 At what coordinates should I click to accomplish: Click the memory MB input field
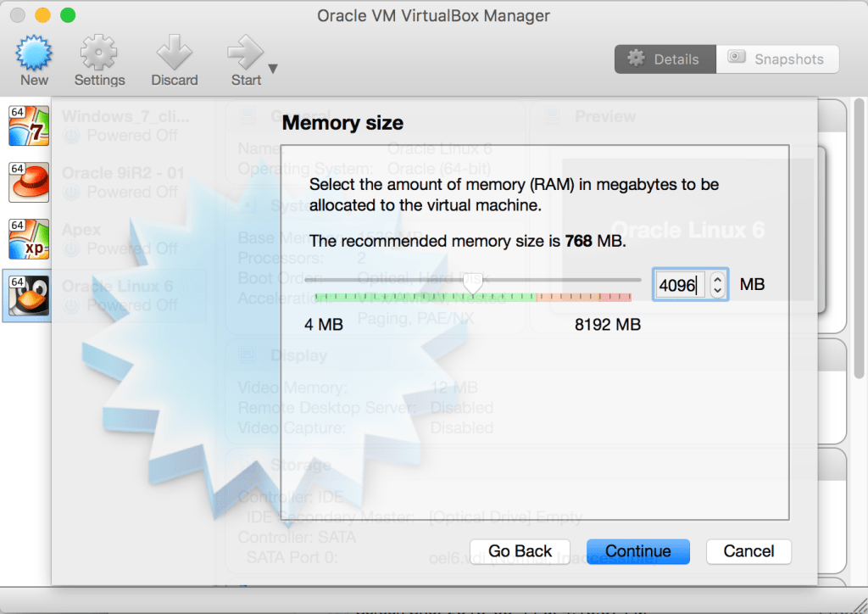[x=681, y=285]
